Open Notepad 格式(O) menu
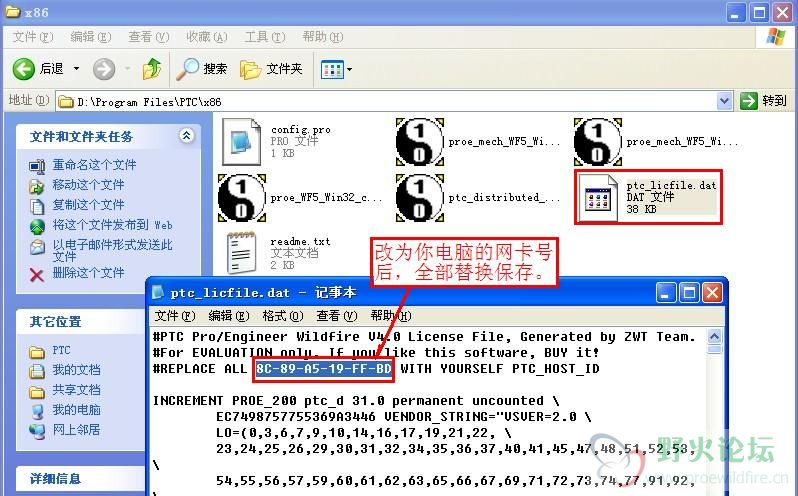 coord(282,316)
